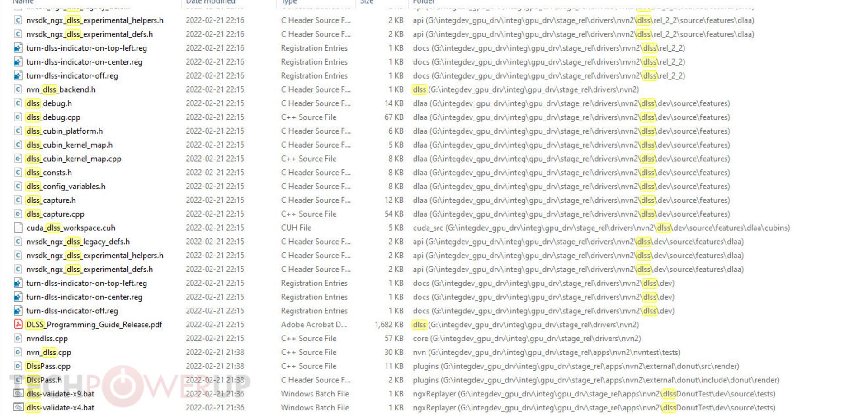This screenshot has width=868, height=415.
Task: Click the 2022-02-21 22:15 date of dlss_consts.h
Action: click(x=215, y=172)
